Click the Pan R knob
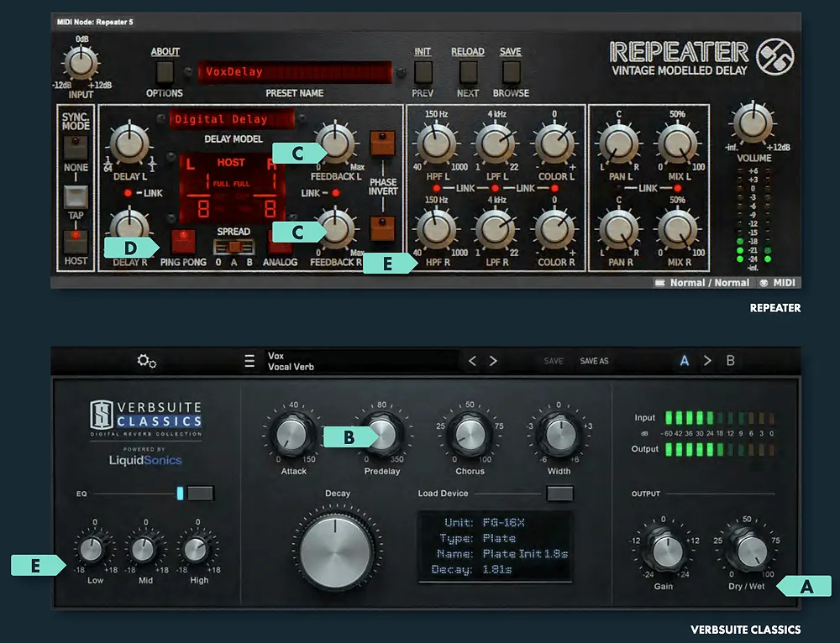The height and width of the screenshot is (643, 840). click(619, 229)
